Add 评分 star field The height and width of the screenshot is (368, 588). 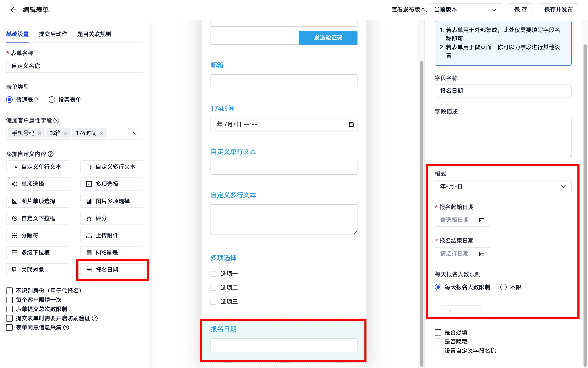[x=112, y=218]
